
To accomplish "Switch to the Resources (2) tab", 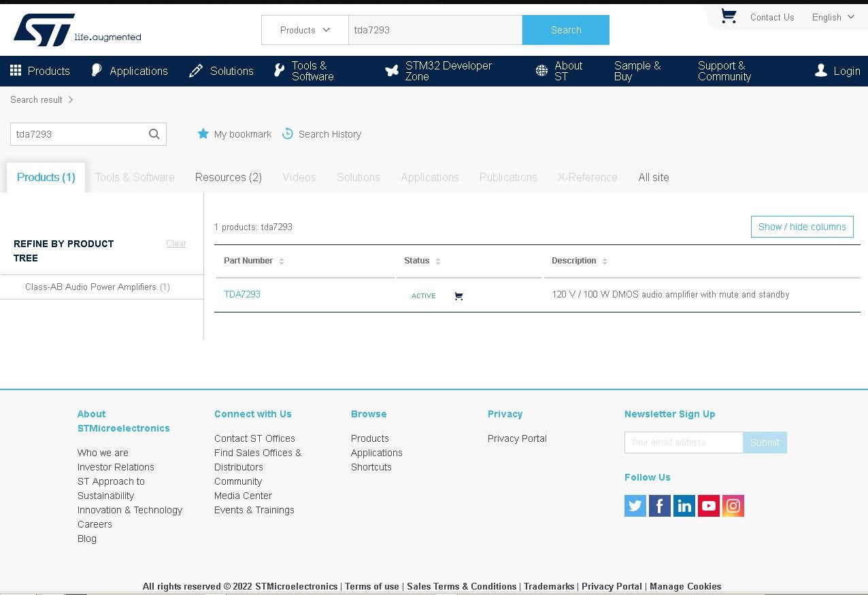I will (229, 177).
